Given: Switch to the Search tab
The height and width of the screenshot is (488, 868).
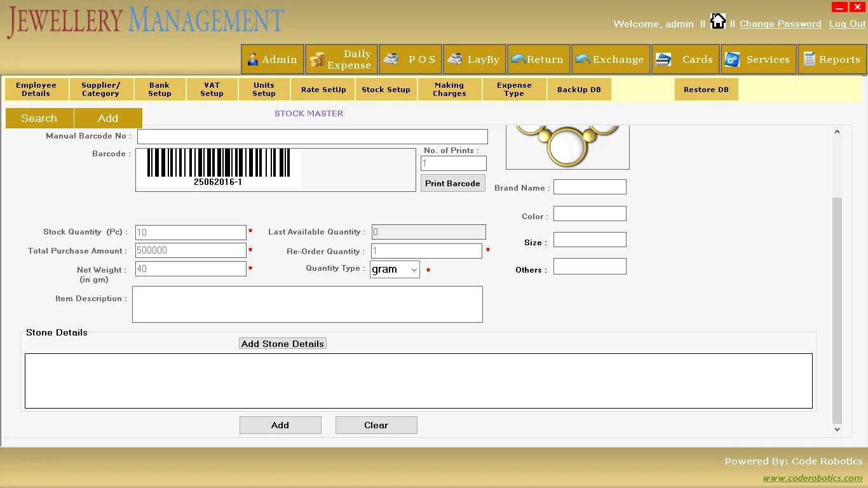Looking at the screenshot, I should [39, 118].
